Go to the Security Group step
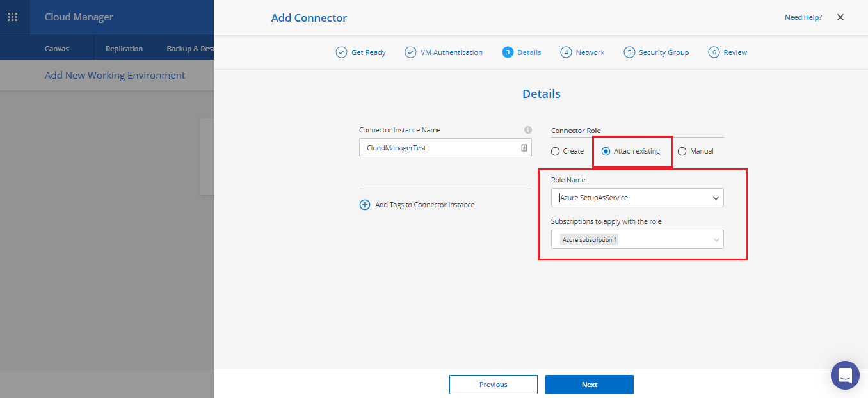The height and width of the screenshot is (398, 868). coord(656,52)
